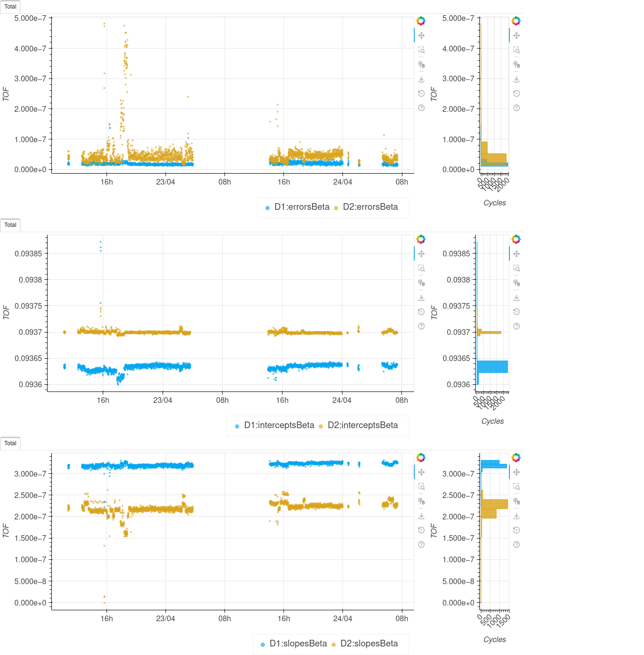Select Pan tool on slopesBeta histogram
The width and height of the screenshot is (644, 655).
coord(517,472)
